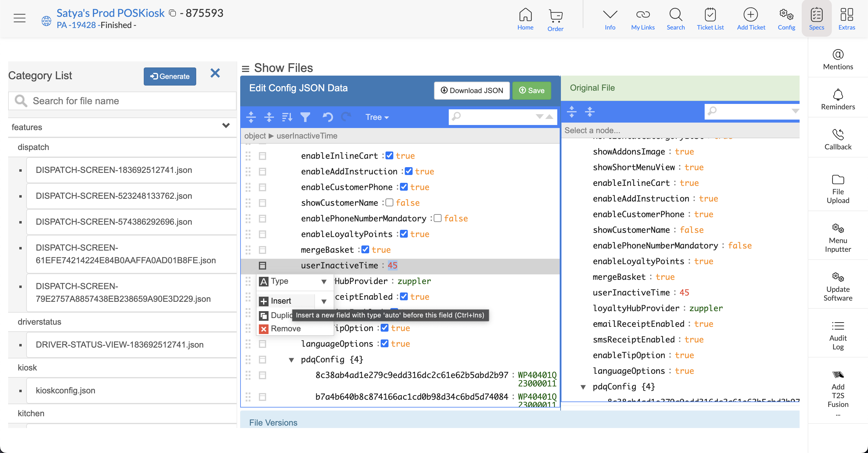Collapse the pdqConfig node in editor
The width and height of the screenshot is (868, 453).
[x=291, y=360]
